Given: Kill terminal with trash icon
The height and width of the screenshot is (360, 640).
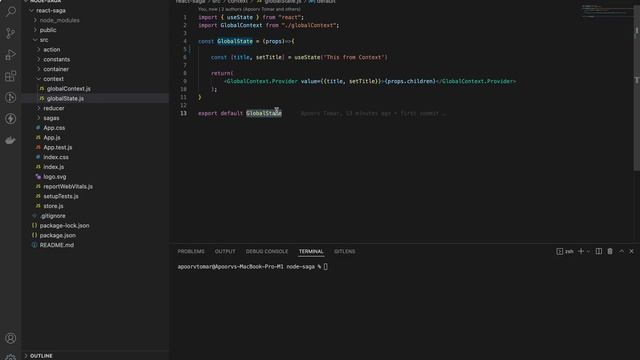Looking at the screenshot, I should [x=610, y=251].
